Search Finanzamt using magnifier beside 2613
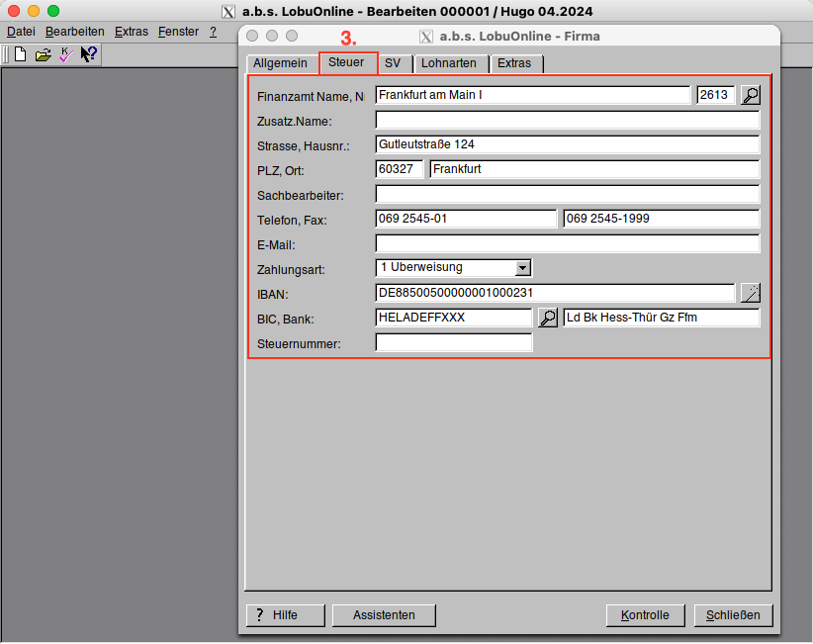The image size is (813, 644). coord(751,95)
